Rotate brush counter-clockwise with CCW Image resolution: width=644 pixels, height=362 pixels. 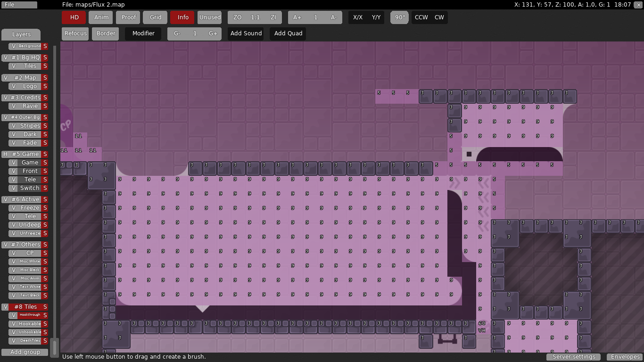click(421, 17)
